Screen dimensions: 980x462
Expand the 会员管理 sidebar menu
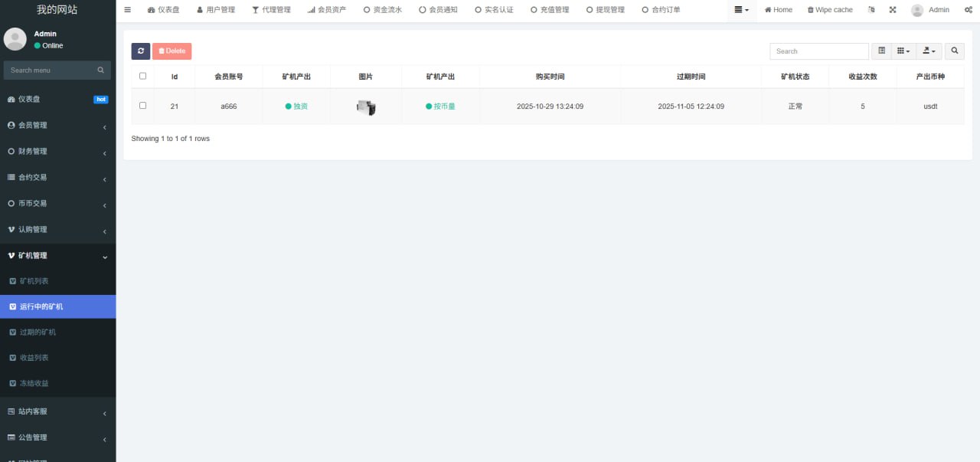[x=57, y=126]
